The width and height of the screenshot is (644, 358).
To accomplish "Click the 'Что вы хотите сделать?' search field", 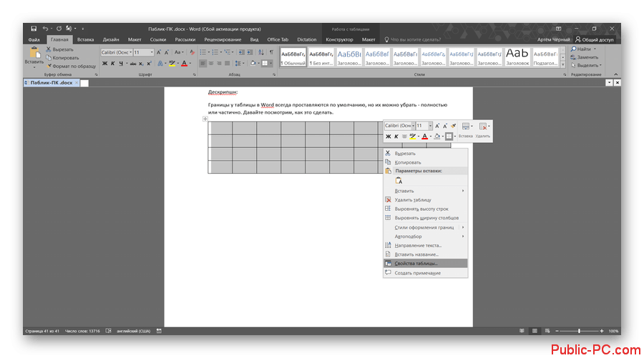I will (422, 39).
